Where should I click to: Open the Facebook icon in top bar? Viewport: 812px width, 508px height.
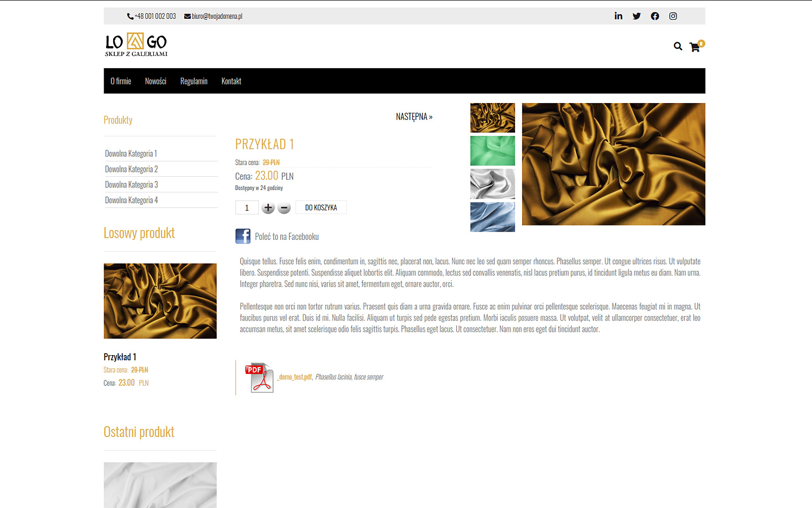click(x=655, y=16)
